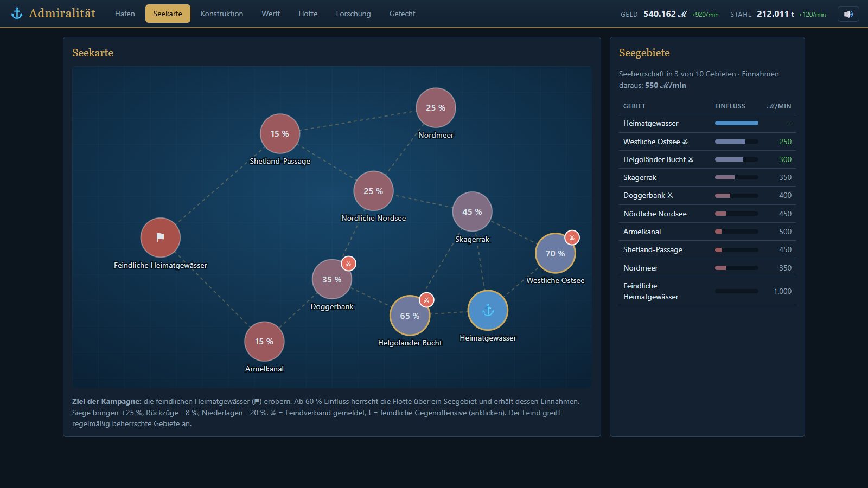Mute the game sound via speaker icon
868x488 pixels.
(848, 14)
